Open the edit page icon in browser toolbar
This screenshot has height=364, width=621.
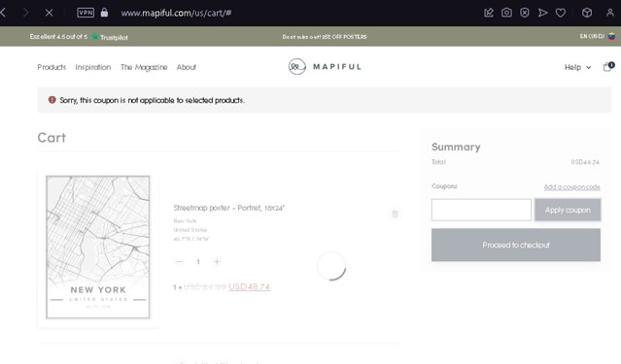point(489,13)
